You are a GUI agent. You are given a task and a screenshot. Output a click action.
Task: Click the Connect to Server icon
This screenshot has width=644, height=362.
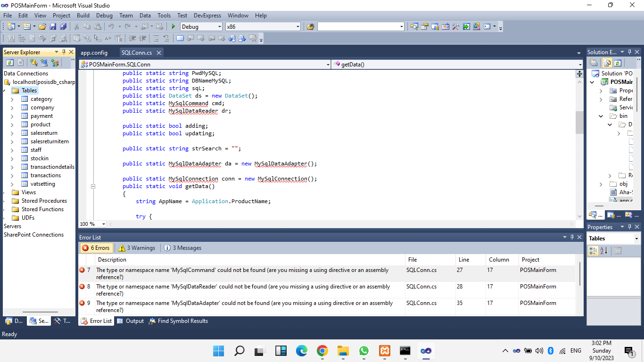click(44, 62)
